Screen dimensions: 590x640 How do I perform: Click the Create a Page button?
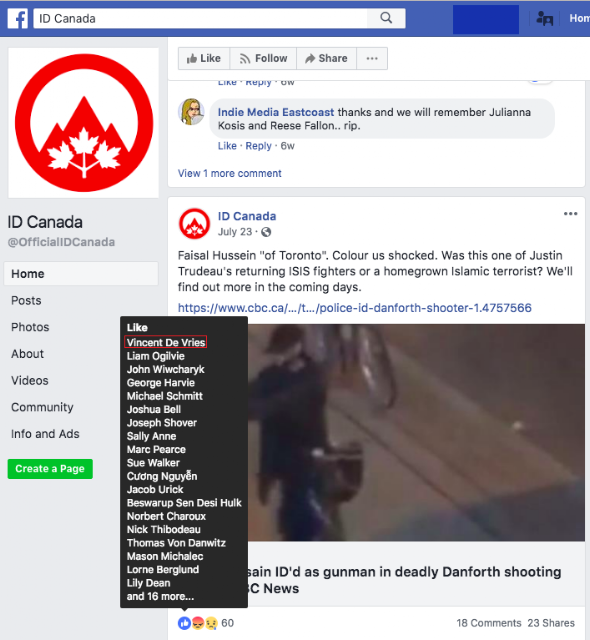(50, 469)
